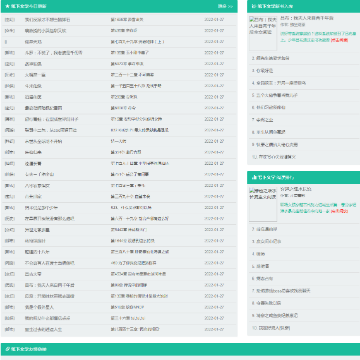Click the icon in the new-books panel header
The image size is (360, 360).
254,6
